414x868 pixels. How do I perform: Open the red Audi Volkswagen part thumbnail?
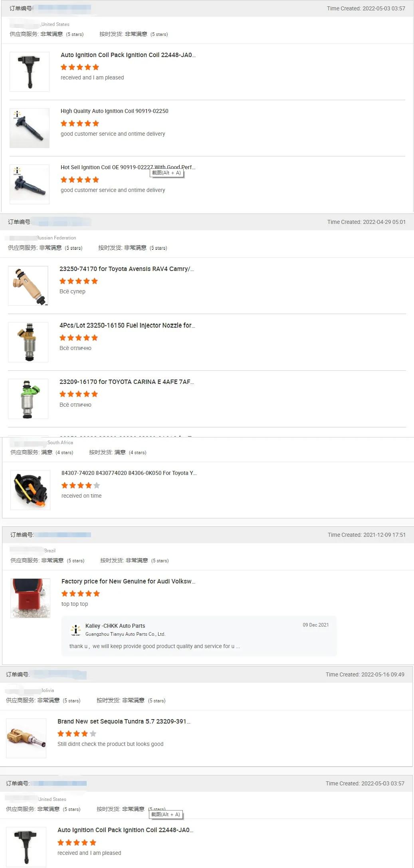point(30,598)
